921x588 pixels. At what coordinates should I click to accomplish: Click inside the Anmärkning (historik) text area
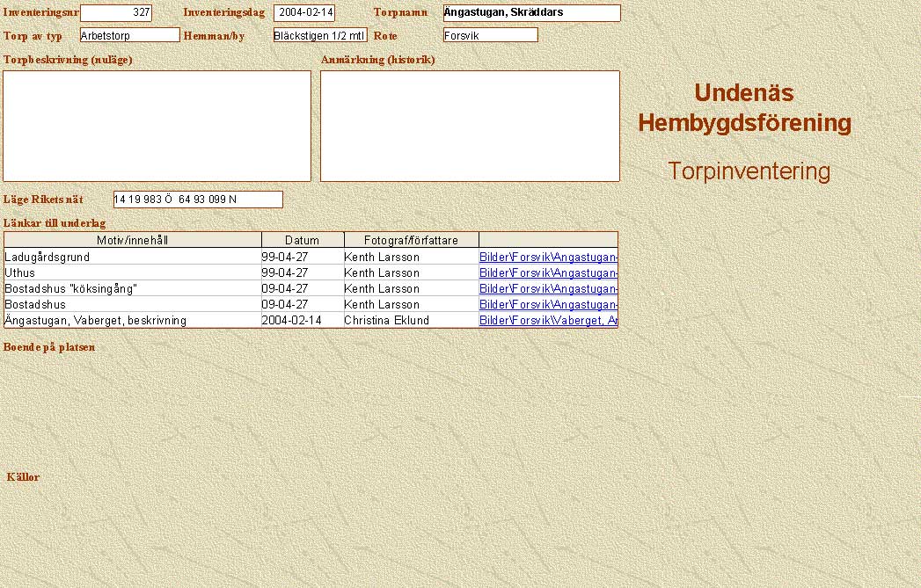(470, 126)
